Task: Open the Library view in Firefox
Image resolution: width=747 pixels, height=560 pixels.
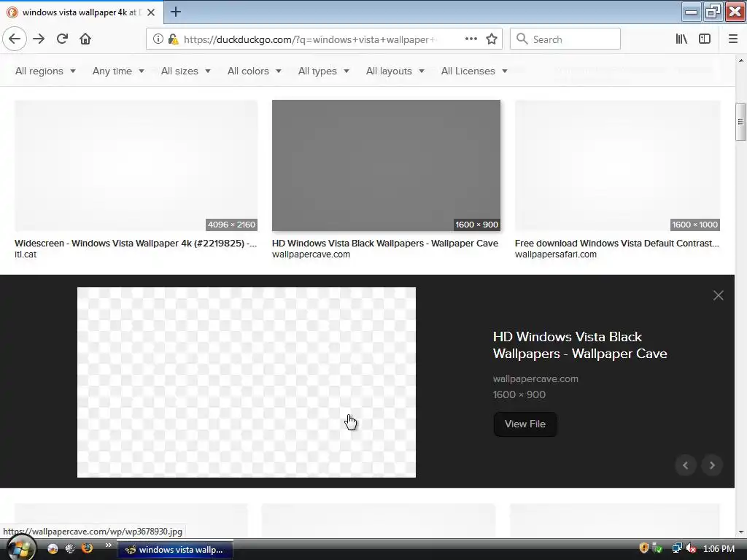Action: [x=681, y=39]
